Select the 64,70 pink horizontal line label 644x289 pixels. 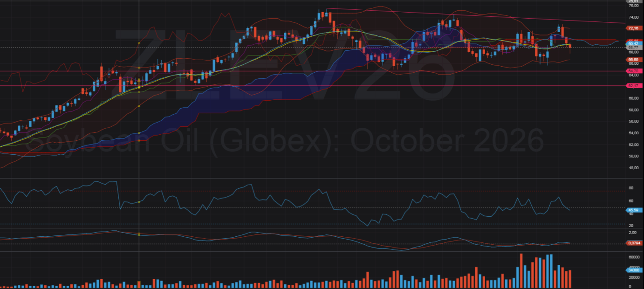point(633,71)
